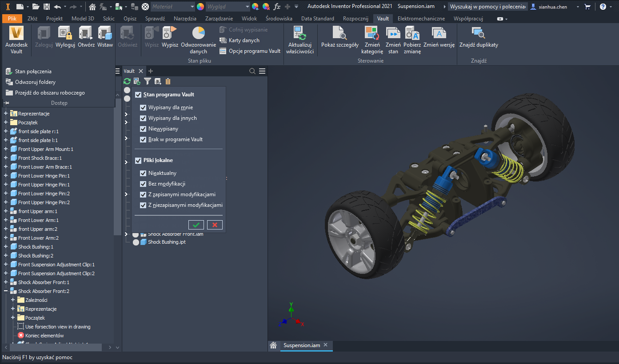Click the Save floppy icon in quick access toolbar
The image size is (619, 364).
tap(46, 7)
